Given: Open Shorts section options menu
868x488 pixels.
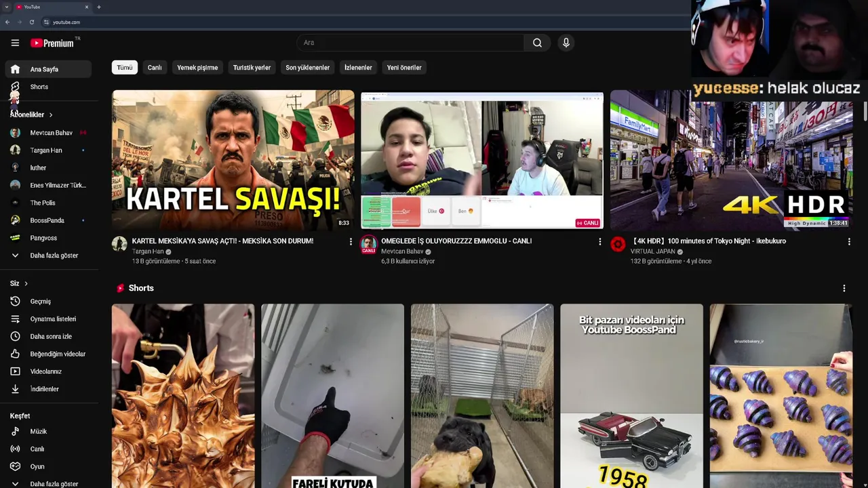Looking at the screenshot, I should [x=844, y=288].
